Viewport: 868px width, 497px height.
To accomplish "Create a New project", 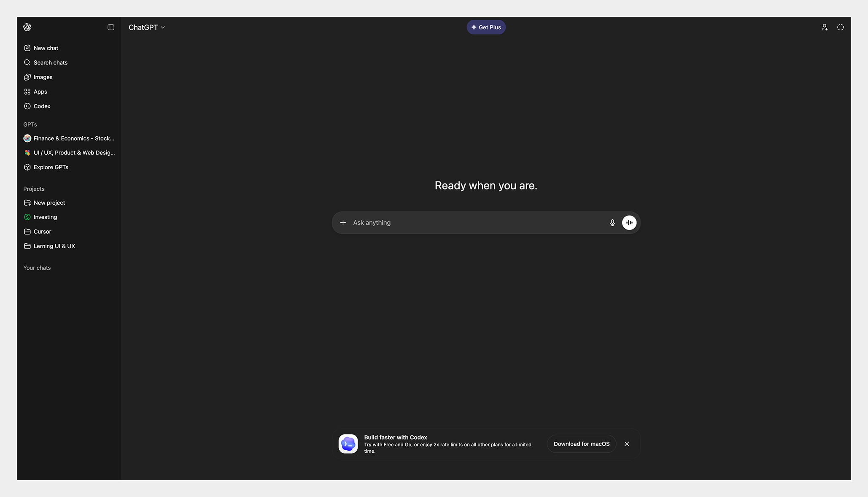I will point(49,203).
